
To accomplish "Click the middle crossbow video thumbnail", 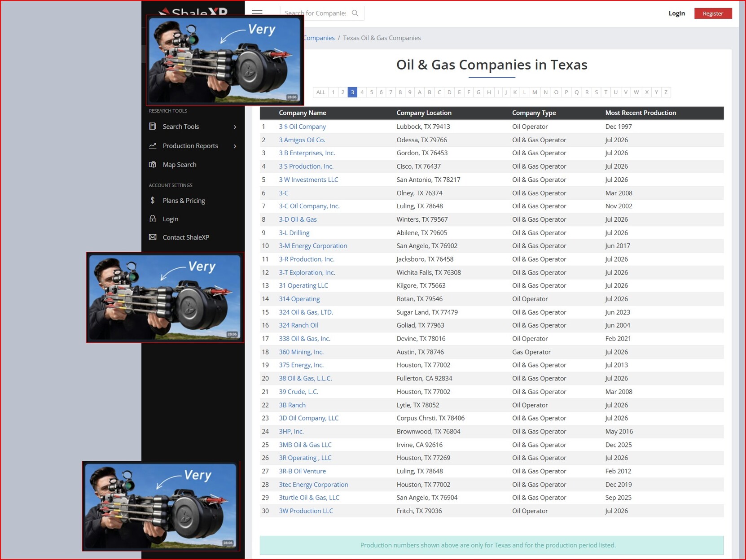I will coord(165,297).
